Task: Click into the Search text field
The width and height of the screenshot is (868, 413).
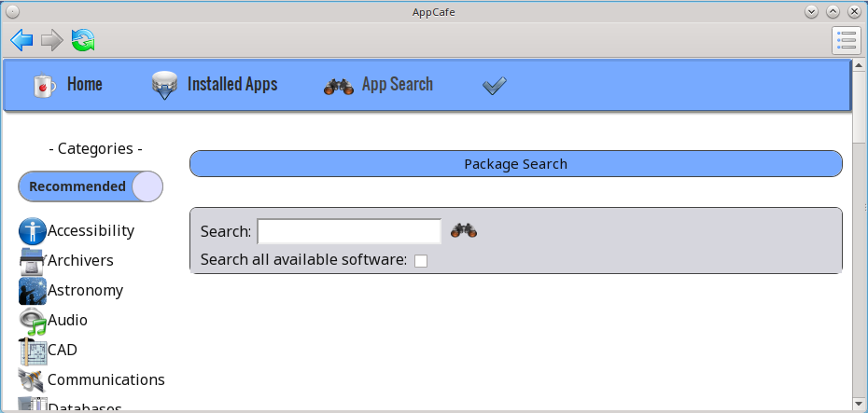Action: 349,231
